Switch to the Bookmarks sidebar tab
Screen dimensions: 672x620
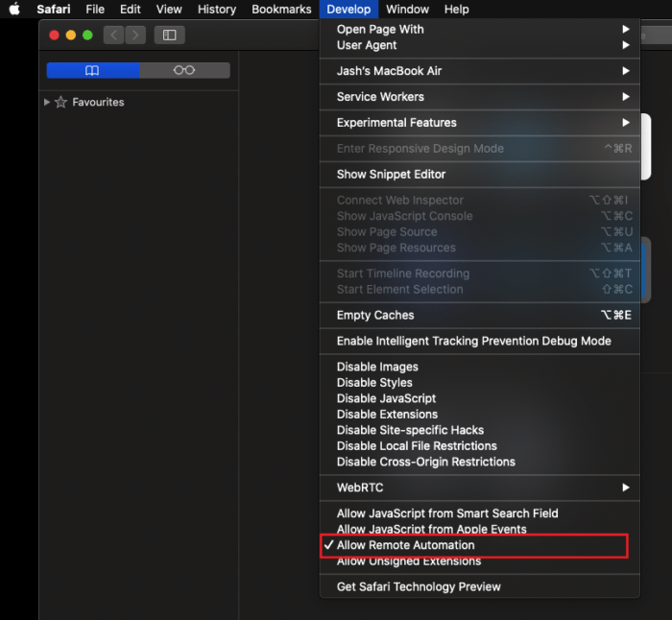[92, 70]
